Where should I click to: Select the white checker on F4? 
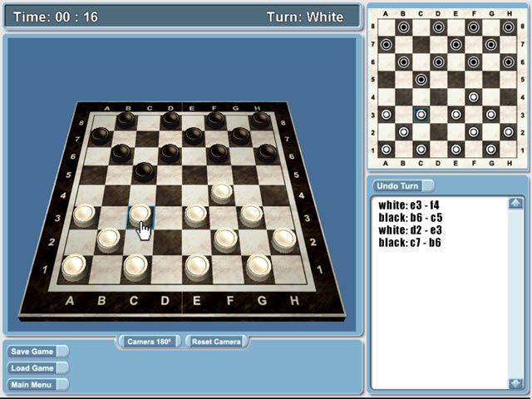click(x=222, y=193)
